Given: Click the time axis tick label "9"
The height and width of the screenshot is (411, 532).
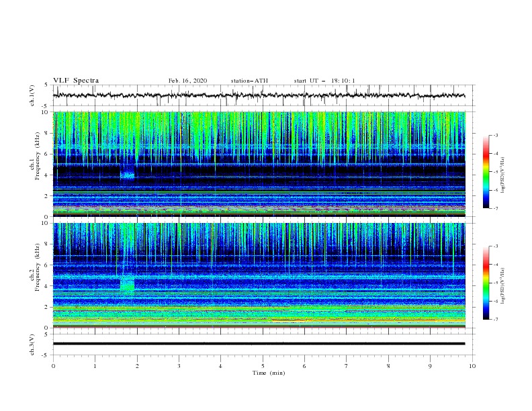Looking at the screenshot, I should [430, 366].
